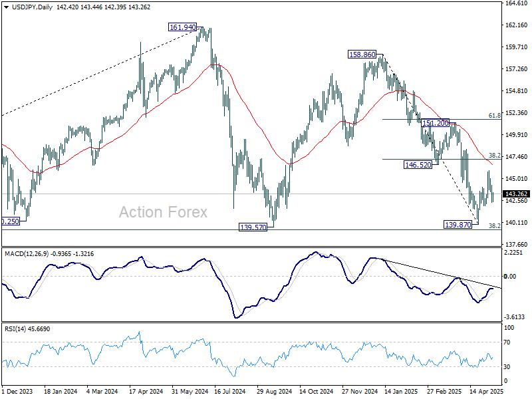Select the 146.520 support label
The width and height of the screenshot is (532, 399).
(419, 164)
